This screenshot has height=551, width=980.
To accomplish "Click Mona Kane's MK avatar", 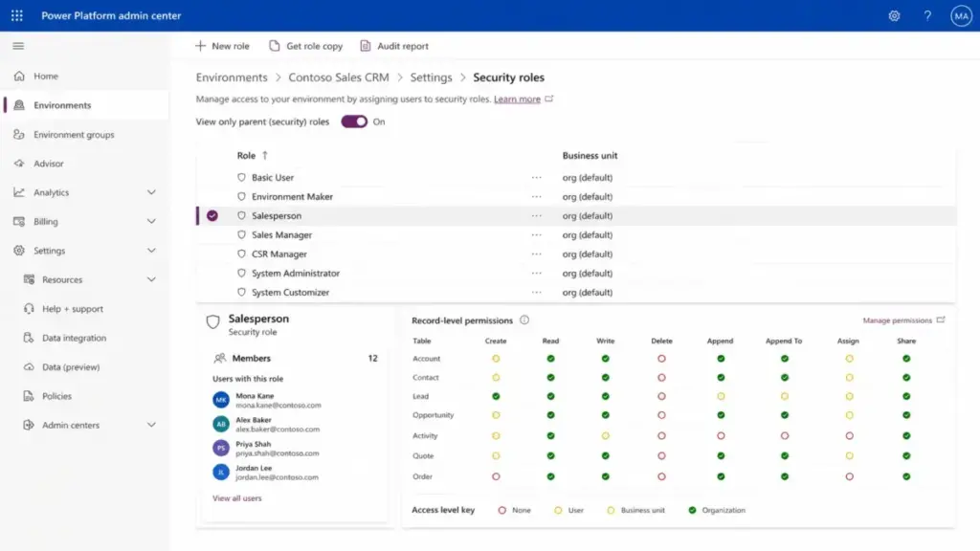I will point(221,400).
